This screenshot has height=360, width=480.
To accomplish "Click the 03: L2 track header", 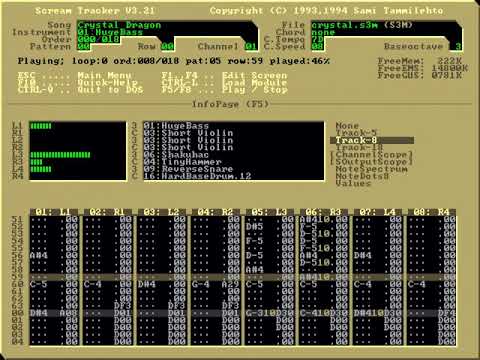I will coord(162,212).
